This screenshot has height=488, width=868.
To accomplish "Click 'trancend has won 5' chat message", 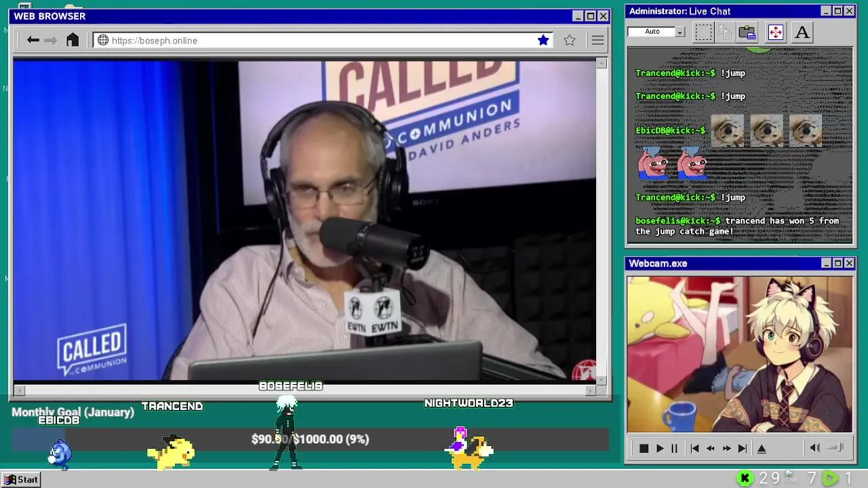I will point(737,226).
